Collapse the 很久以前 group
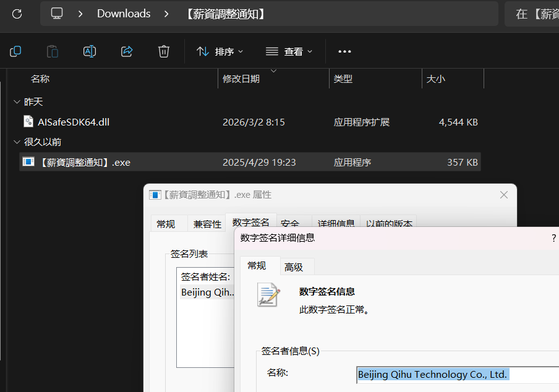Screen dimensions: 559x392 (x=16, y=142)
